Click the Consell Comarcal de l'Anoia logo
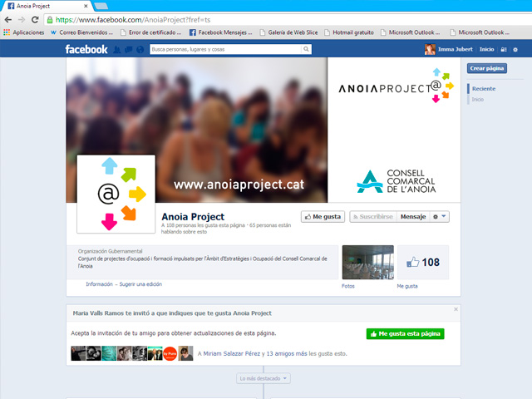The height and width of the screenshot is (399, 532). [396, 181]
